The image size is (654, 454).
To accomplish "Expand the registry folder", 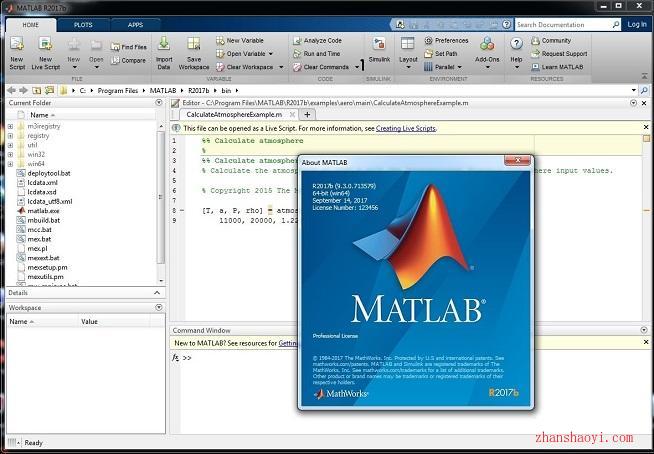I will coord(10,136).
